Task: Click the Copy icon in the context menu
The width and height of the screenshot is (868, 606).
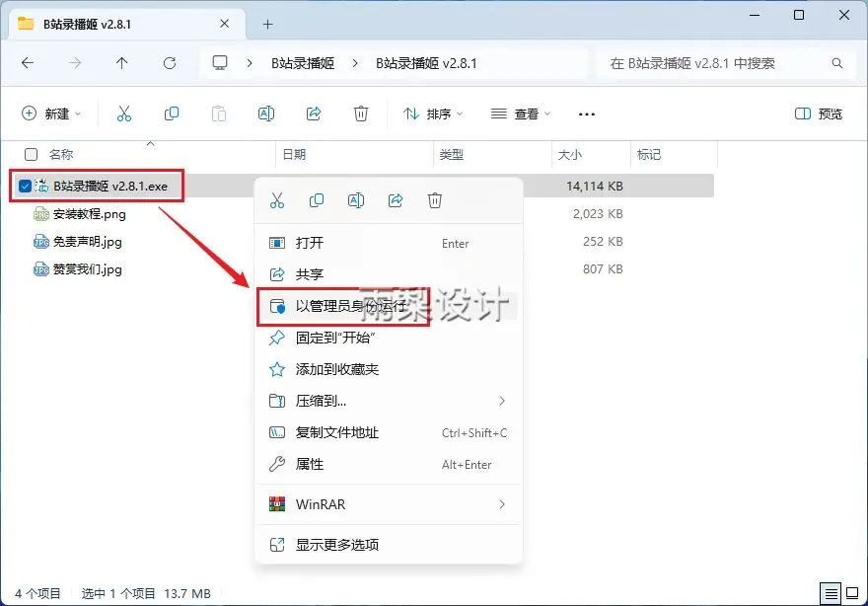Action: coord(316,200)
